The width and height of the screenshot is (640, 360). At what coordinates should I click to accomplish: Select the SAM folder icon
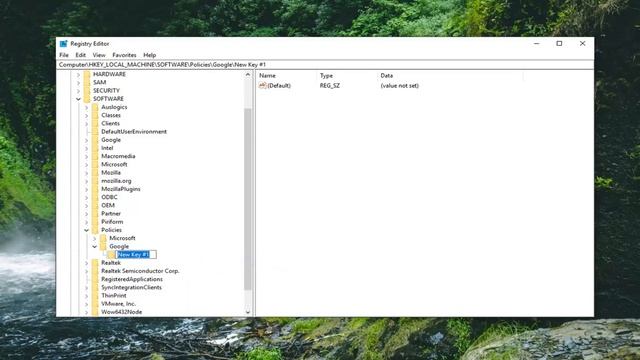click(x=87, y=82)
